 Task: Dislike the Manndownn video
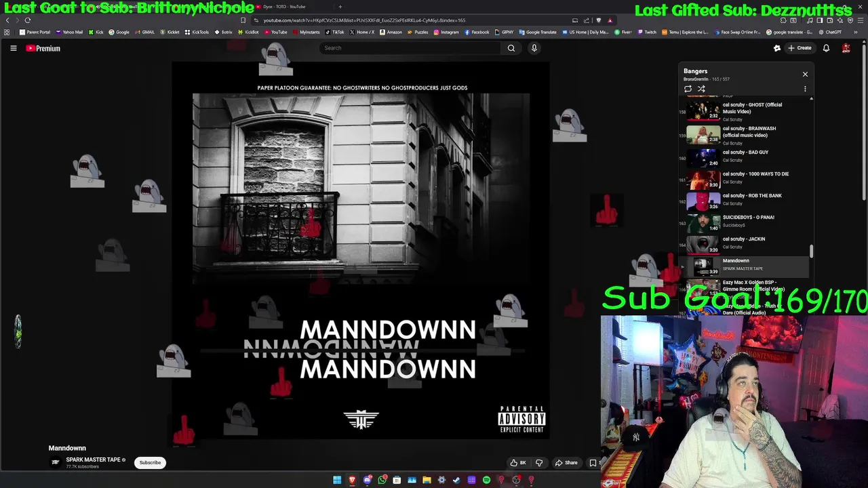(x=539, y=463)
